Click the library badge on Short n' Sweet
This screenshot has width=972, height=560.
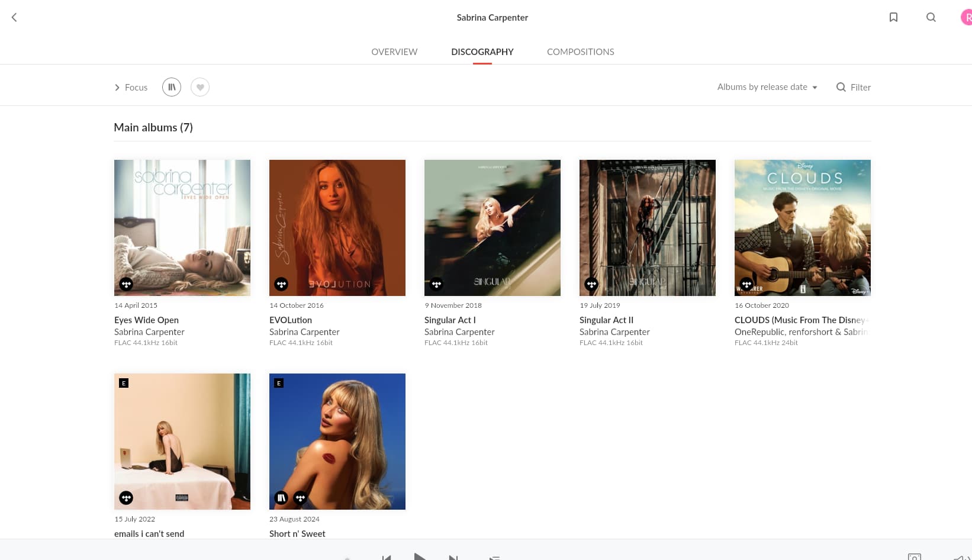coord(281,498)
